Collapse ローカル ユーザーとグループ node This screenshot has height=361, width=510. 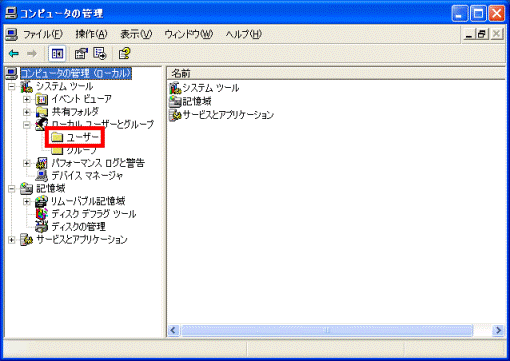(x=27, y=125)
